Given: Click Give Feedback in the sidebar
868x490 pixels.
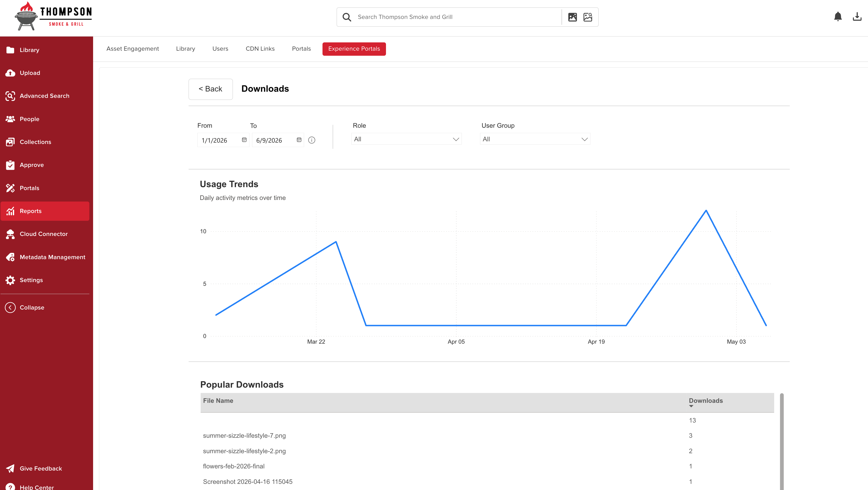Looking at the screenshot, I should click(x=45, y=468).
